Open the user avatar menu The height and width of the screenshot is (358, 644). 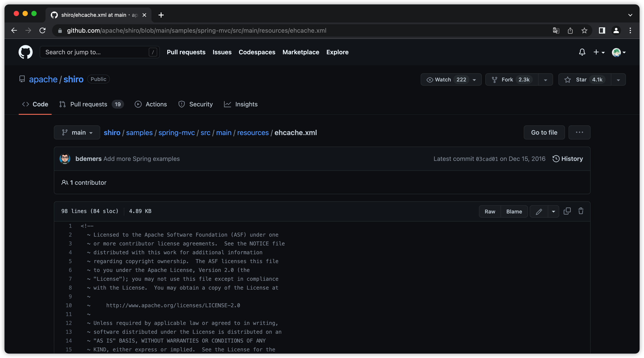[618, 52]
